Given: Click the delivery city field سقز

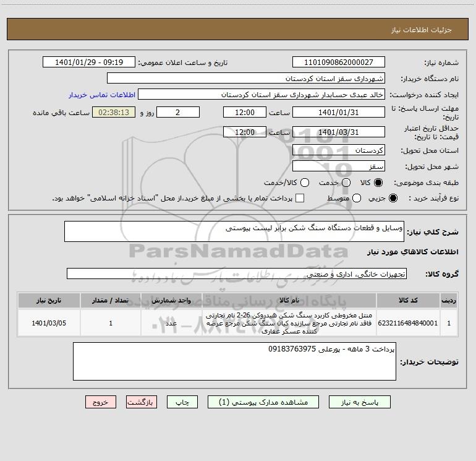Looking at the screenshot, I should coord(339,166).
